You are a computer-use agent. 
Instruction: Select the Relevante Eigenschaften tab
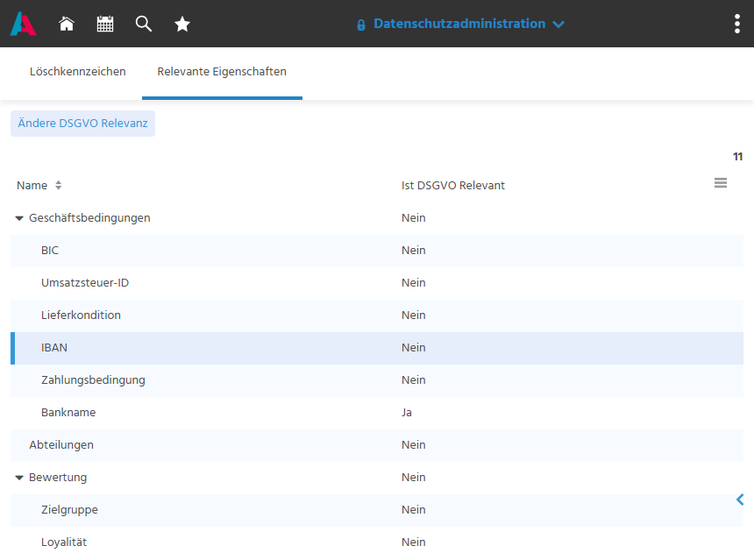click(x=222, y=72)
